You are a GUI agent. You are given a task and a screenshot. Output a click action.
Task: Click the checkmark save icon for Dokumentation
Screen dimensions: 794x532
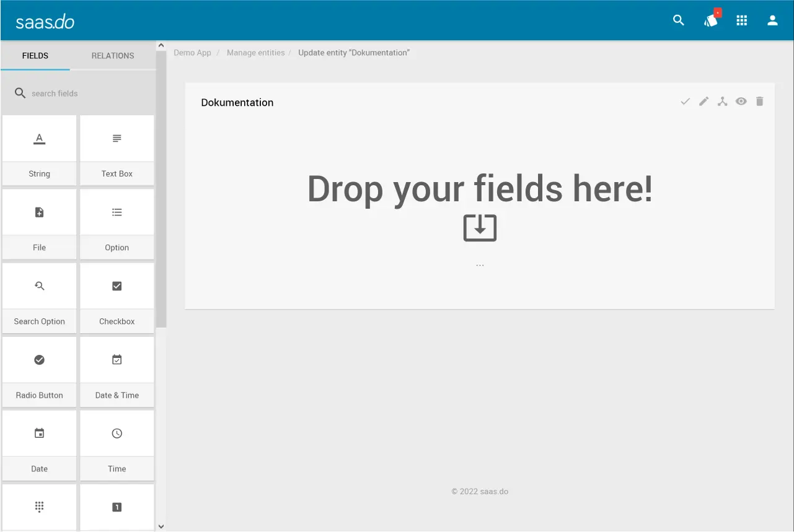[x=685, y=102]
